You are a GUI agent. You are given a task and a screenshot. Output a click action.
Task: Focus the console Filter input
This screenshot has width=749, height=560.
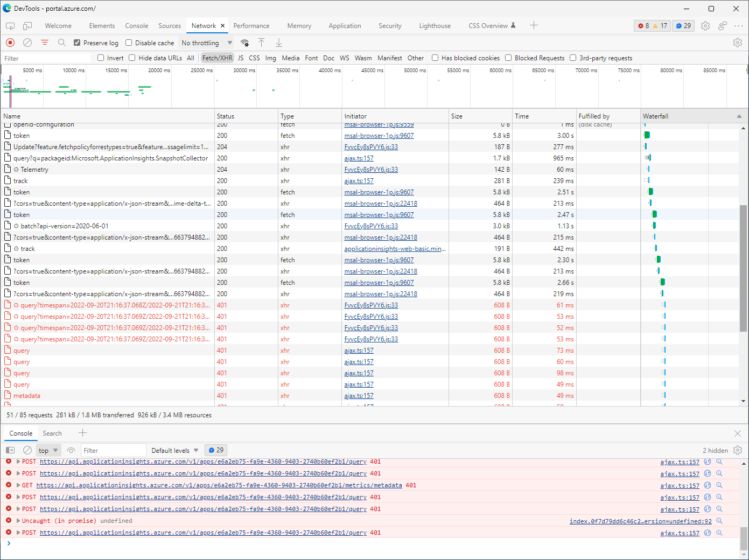[x=113, y=450]
